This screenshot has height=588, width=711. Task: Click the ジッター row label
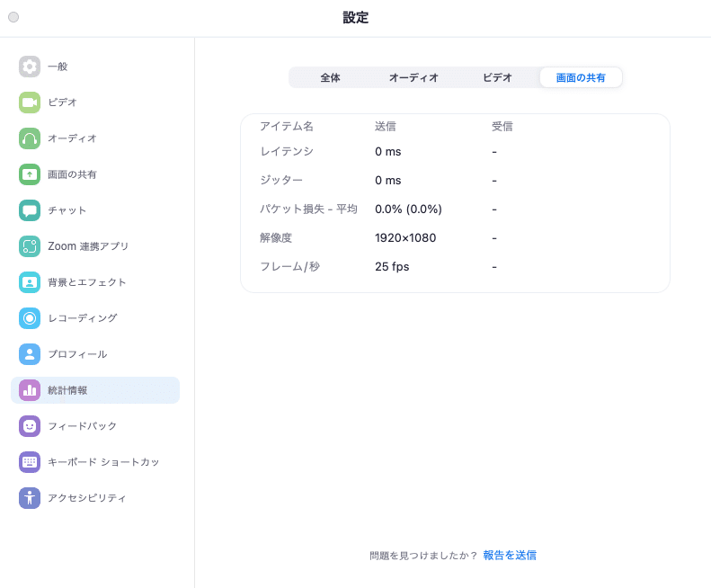pyautogui.click(x=281, y=180)
